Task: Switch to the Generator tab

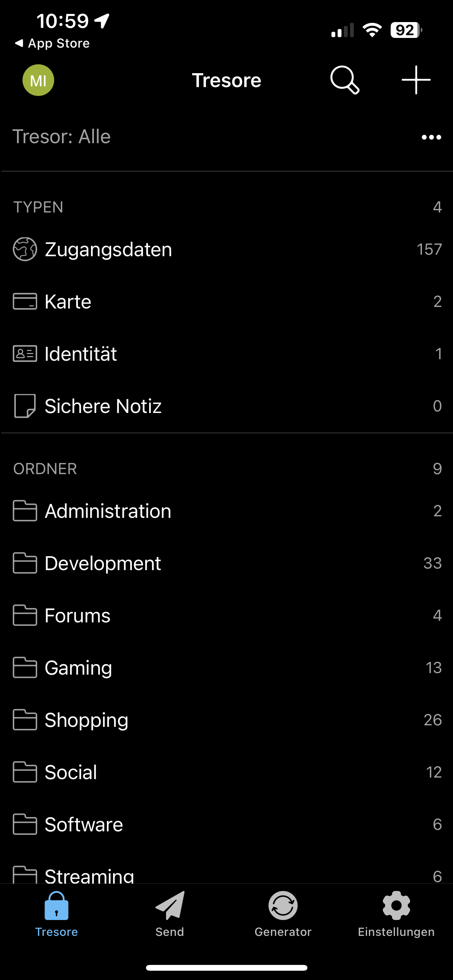Action: [x=283, y=913]
